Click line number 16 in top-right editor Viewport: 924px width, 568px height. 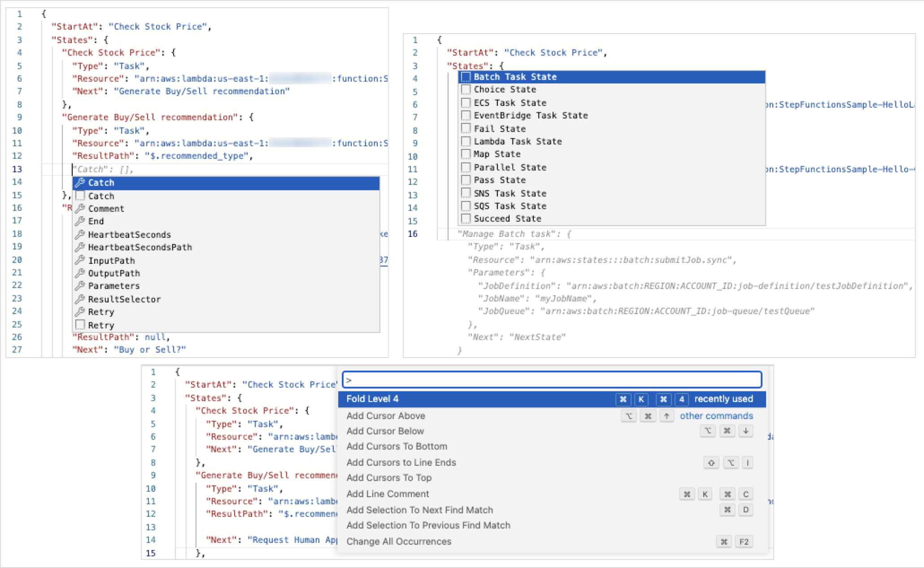(x=413, y=234)
